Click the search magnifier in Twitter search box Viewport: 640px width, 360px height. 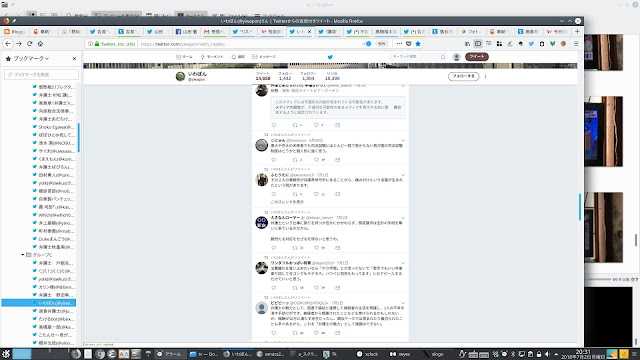point(443,57)
